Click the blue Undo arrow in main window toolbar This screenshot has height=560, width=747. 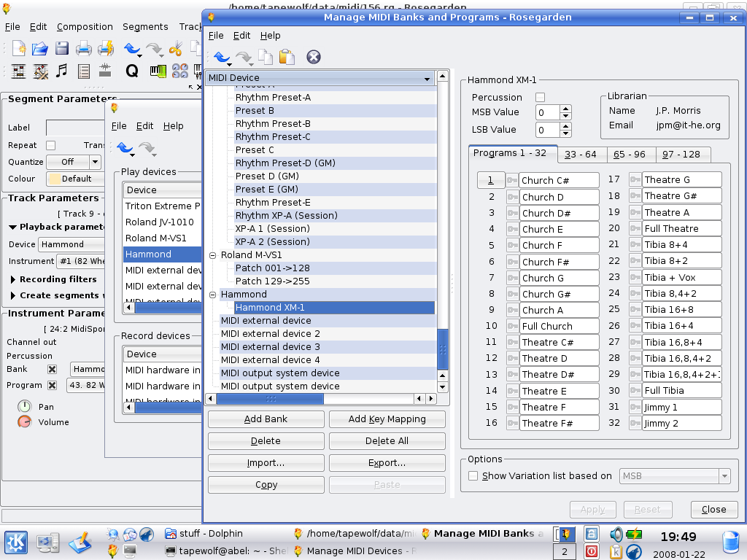131,49
